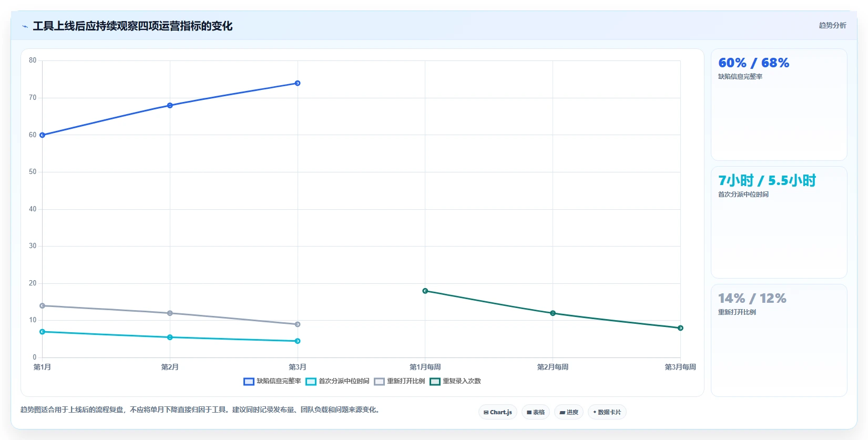
Task: Click the x-axis label 第1月
Action: coord(43,367)
